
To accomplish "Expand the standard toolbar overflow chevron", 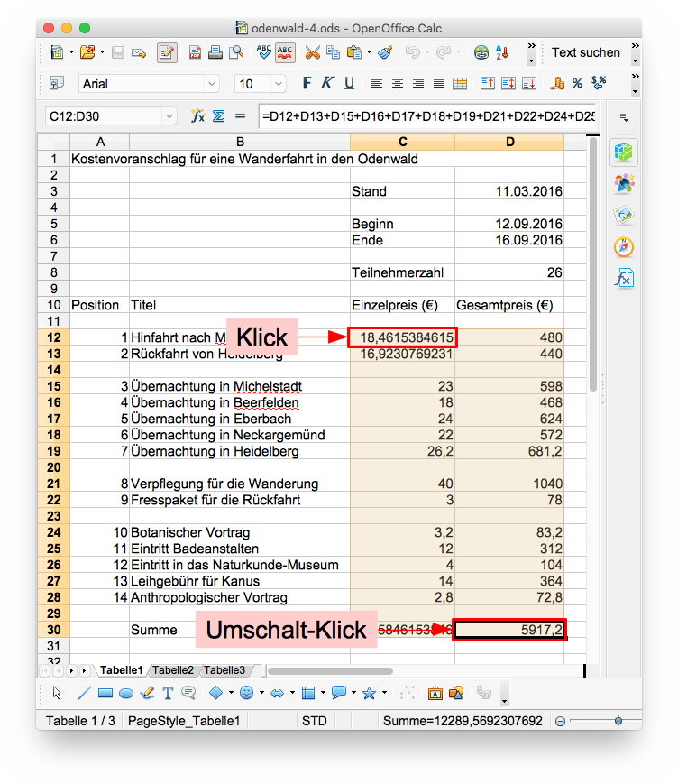I will click(532, 46).
